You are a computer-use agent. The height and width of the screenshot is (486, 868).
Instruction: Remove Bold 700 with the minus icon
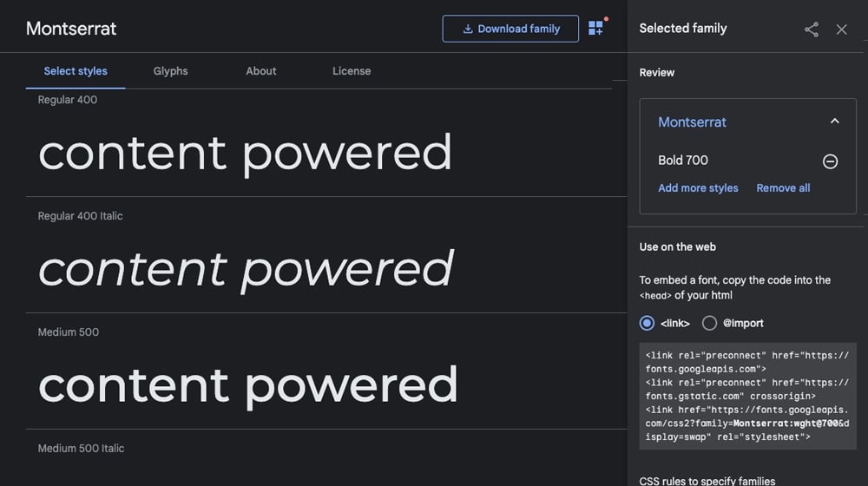(830, 161)
